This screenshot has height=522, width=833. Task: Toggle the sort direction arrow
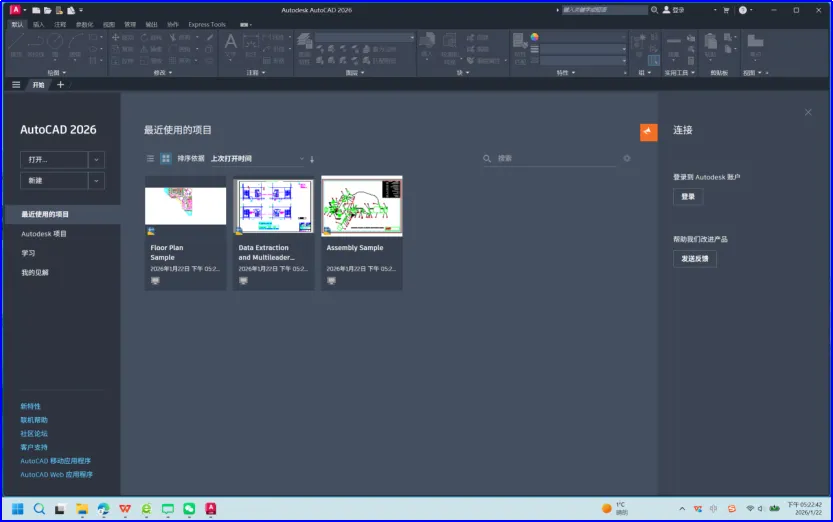312,159
